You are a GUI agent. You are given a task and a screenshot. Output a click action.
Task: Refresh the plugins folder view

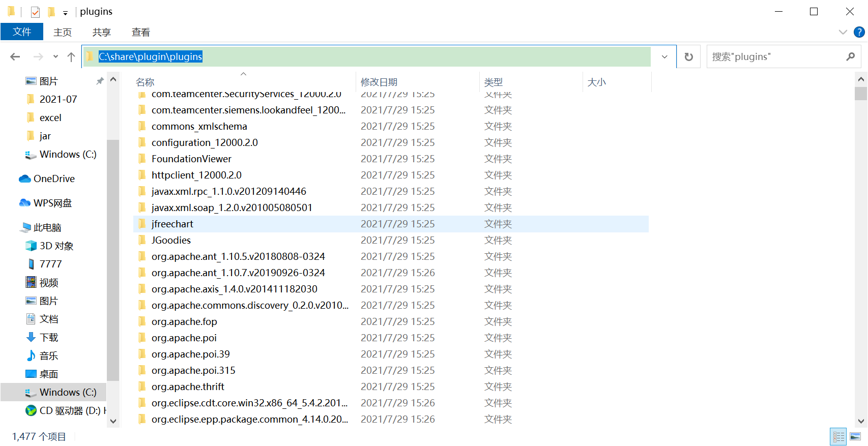tap(688, 56)
